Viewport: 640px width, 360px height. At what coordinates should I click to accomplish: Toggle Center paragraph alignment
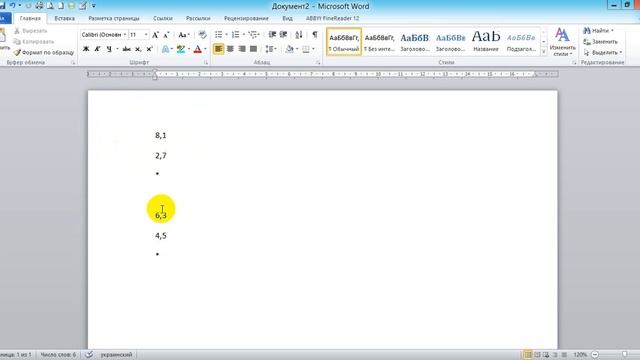tap(230, 49)
